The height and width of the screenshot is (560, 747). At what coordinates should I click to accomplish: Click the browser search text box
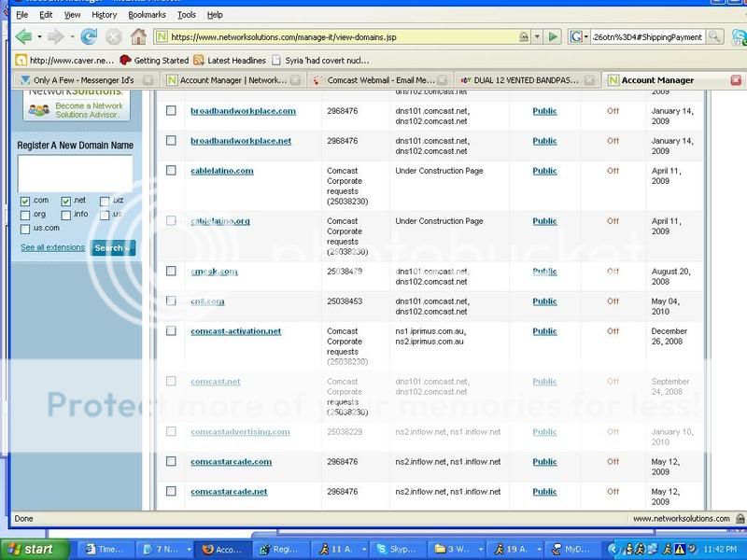coord(648,36)
